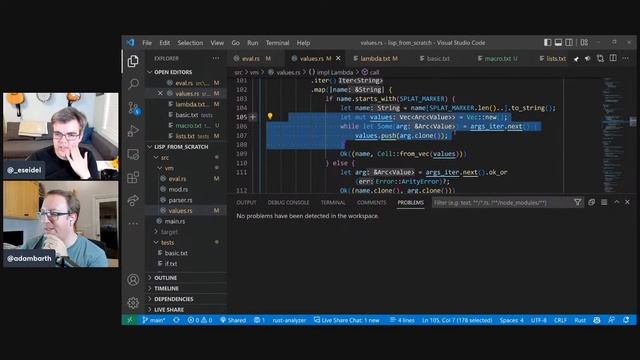Open Explorer More Actions ellipsis
This screenshot has width=640, height=360.
click(x=216, y=58)
